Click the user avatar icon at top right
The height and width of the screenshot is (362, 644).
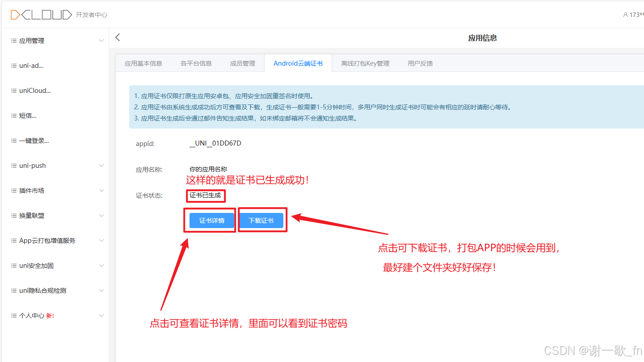point(626,15)
